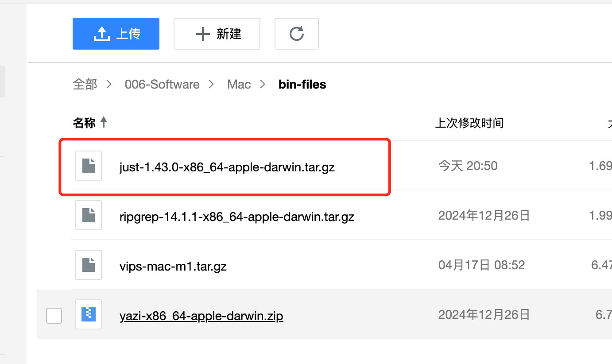
Task: Click the yazi zip archive icon
Action: tap(89, 314)
